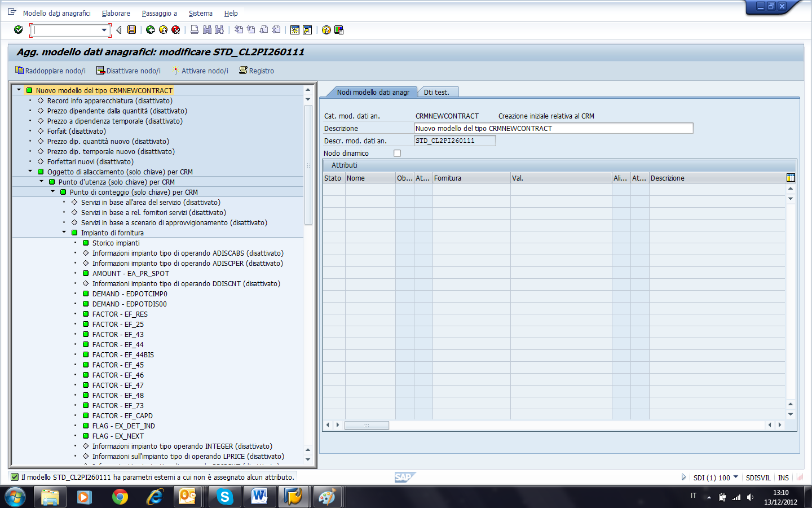Click the green Enter checkmark icon
The height and width of the screenshot is (508, 812).
coord(19,30)
